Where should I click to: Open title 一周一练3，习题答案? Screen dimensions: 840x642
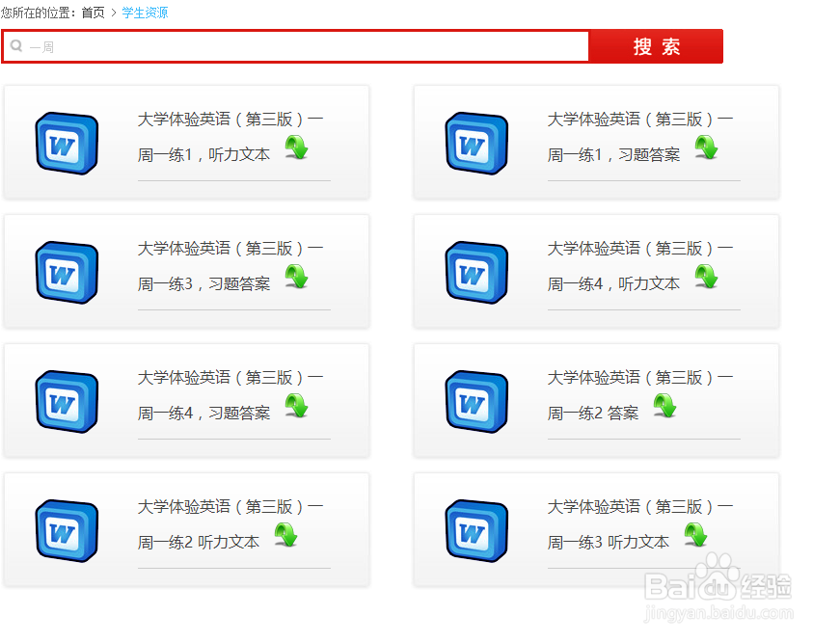tap(230, 266)
